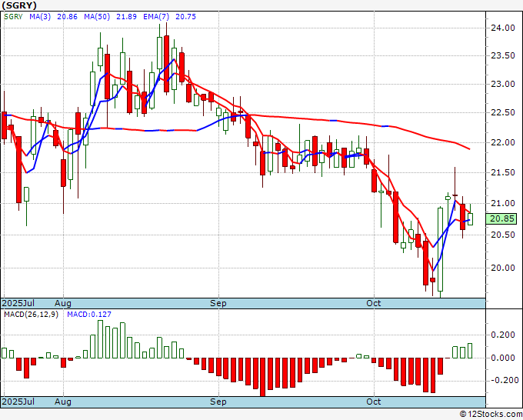This screenshot has width=523, height=420.
Task: Click the 23.50 price axis label
Action: (503, 55)
